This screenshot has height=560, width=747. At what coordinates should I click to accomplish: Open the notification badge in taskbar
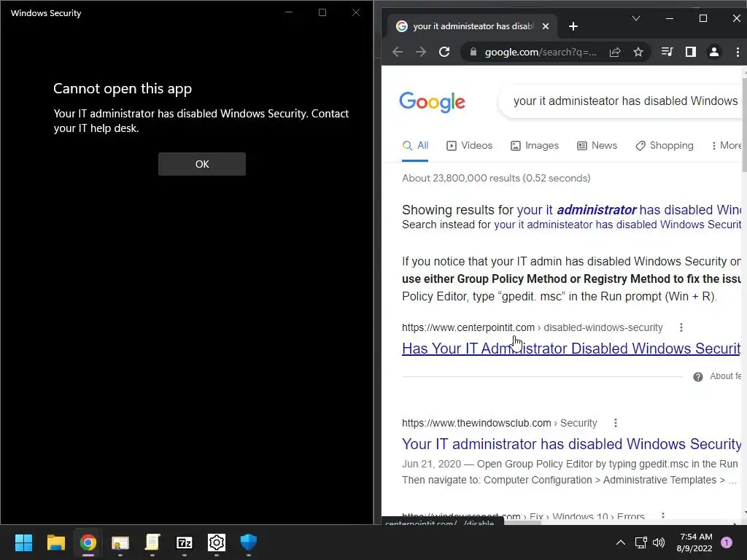click(x=727, y=542)
